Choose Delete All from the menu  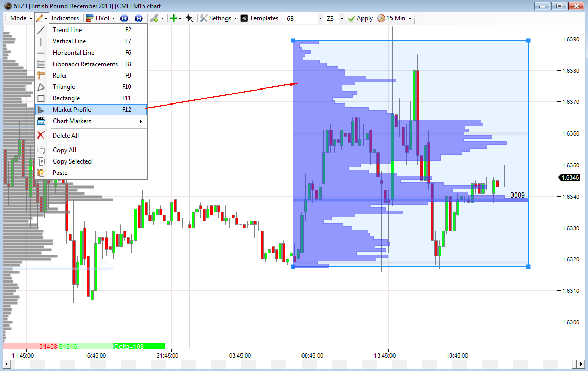tap(66, 136)
